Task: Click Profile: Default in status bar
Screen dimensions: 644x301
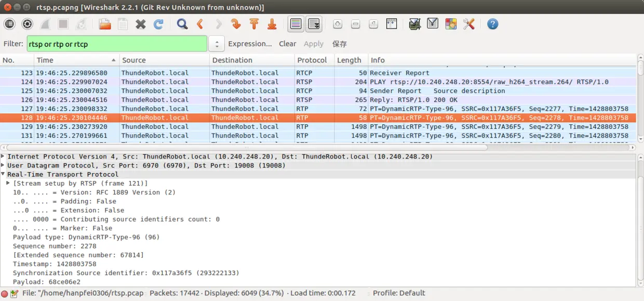Action: [399, 293]
